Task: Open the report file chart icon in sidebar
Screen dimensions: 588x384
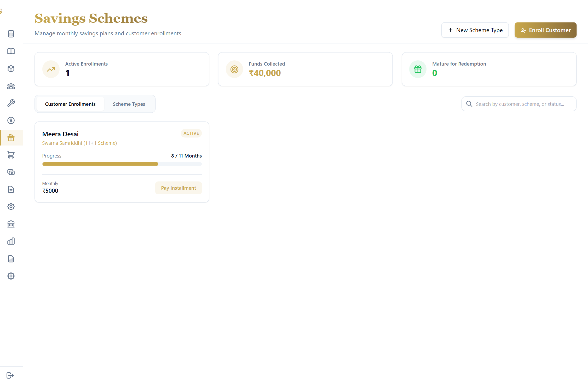Action: click(x=11, y=259)
